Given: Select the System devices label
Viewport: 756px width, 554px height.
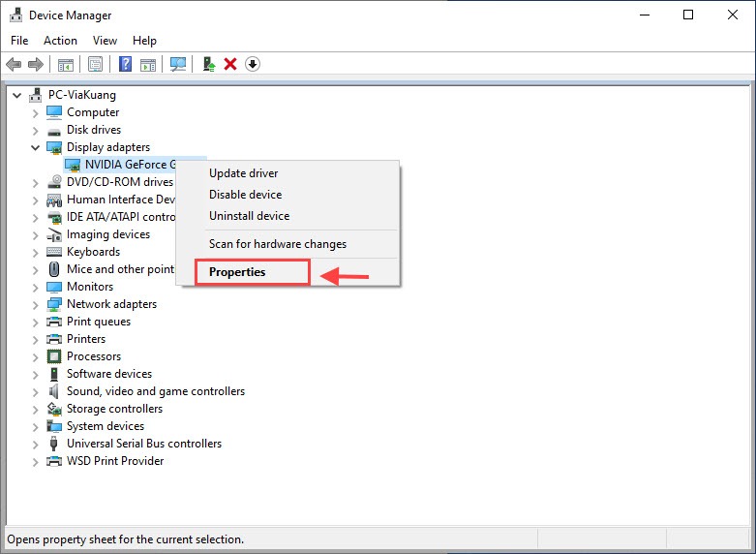Looking at the screenshot, I should click(106, 426).
